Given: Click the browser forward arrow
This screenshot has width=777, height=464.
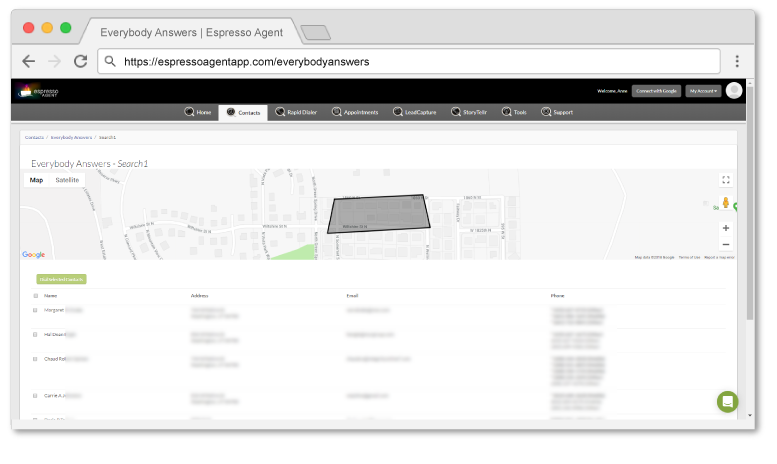Looking at the screenshot, I should [x=55, y=61].
